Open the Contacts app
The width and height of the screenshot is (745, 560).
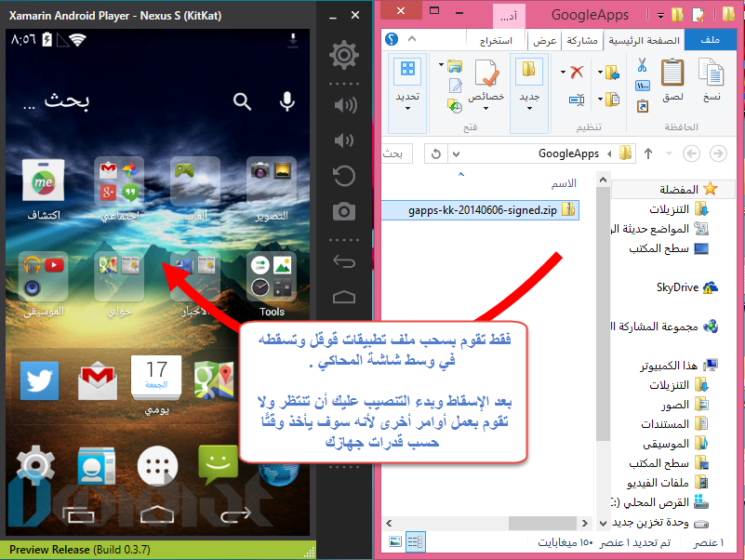point(97,465)
